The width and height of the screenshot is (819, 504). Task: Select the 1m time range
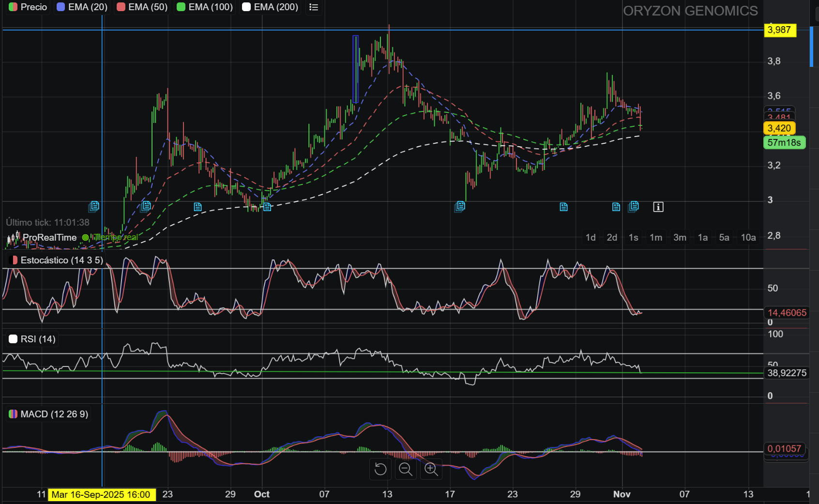[656, 238]
